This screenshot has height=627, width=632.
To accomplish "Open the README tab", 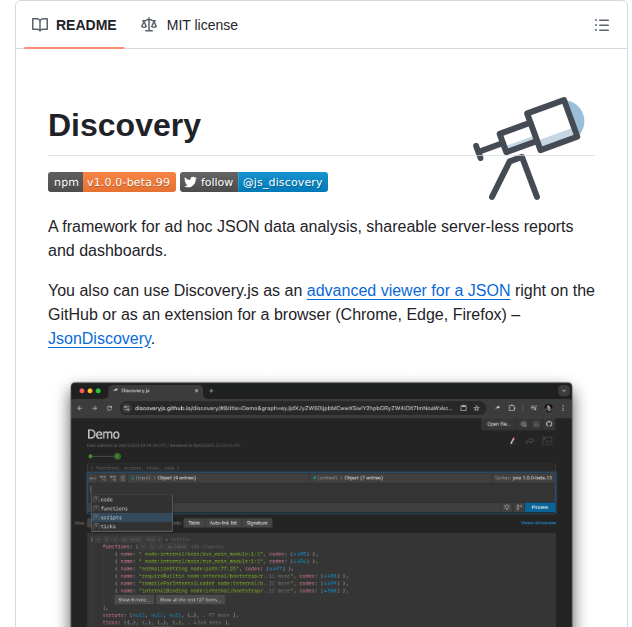I will tap(74, 25).
